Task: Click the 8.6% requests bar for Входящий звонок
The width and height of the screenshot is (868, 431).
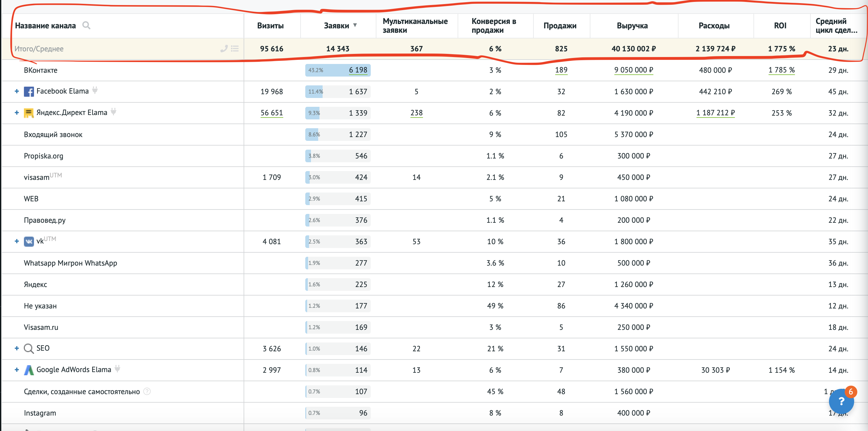Action: 338,134
